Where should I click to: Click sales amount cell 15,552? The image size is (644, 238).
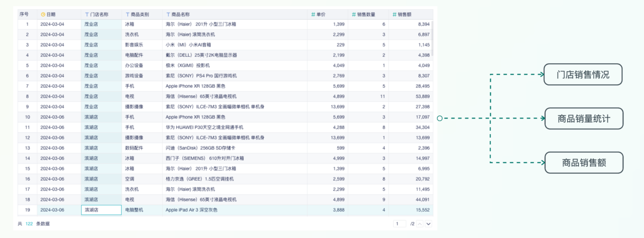411,210
